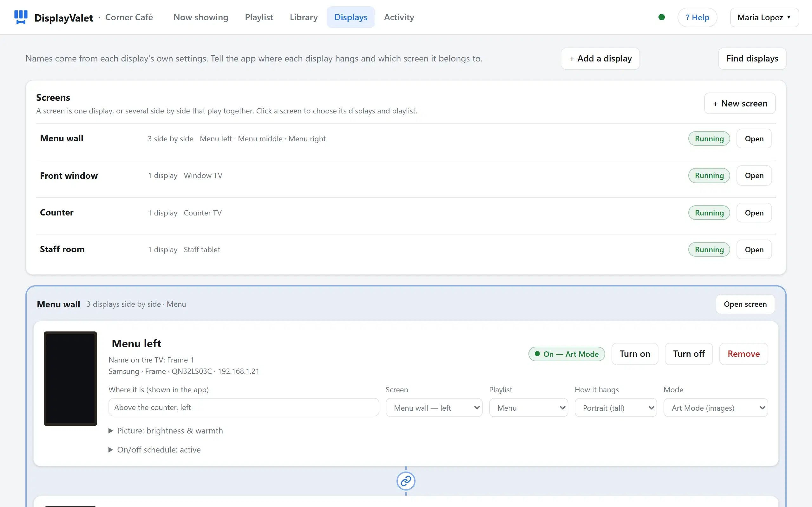Change the How it hangs orientation dropdown
This screenshot has width=812, height=507.
click(616, 408)
